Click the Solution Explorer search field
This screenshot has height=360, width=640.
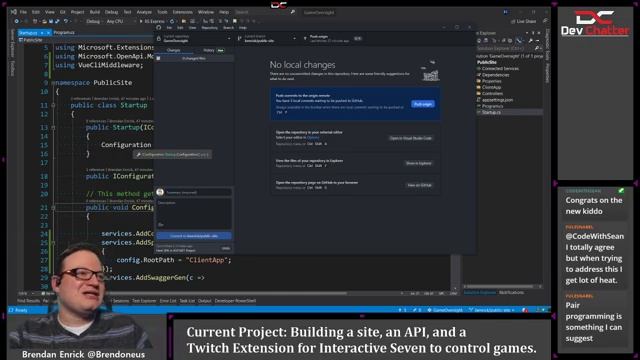tap(509, 49)
